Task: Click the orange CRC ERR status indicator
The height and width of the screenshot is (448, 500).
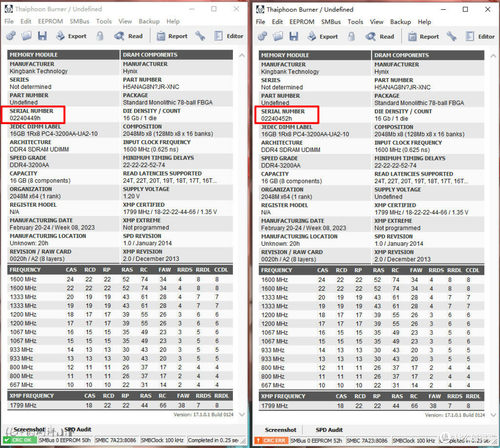Action: pyautogui.click(x=271, y=441)
